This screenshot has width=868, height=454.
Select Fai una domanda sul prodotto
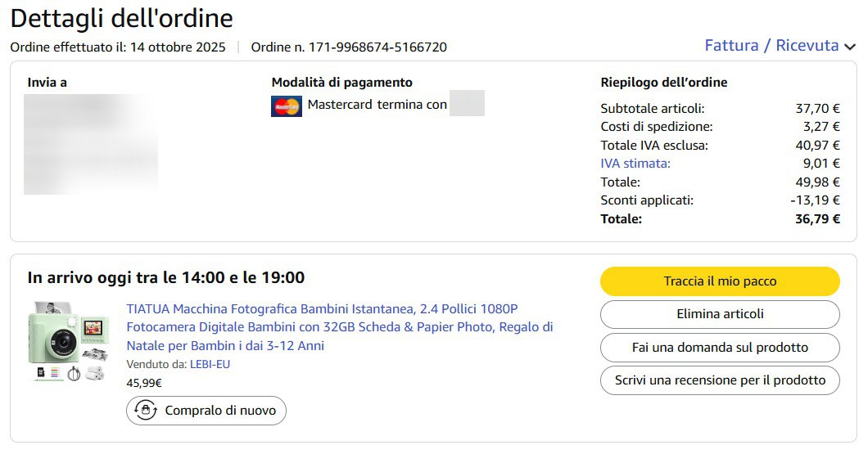[x=720, y=348]
